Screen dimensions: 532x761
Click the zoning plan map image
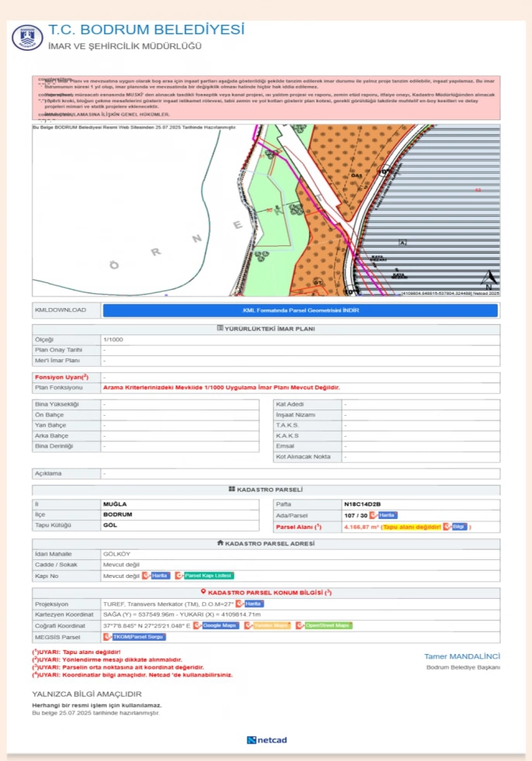point(266,210)
